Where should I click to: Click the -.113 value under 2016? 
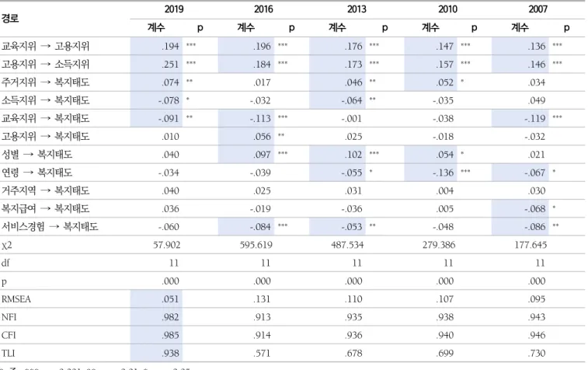[x=260, y=118]
